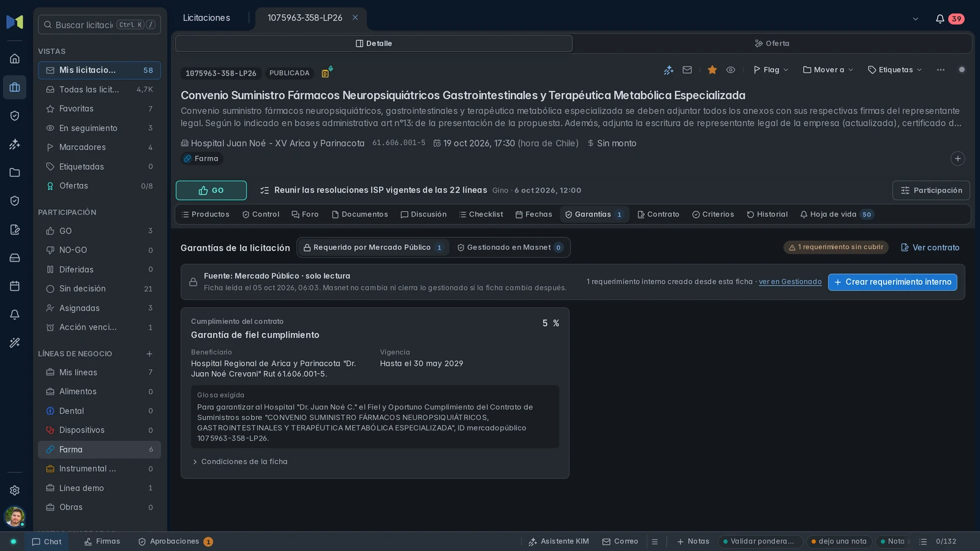Screen dimensions: 980x551
Task: Click the status dot at far right of toolbar
Action: click(x=962, y=70)
